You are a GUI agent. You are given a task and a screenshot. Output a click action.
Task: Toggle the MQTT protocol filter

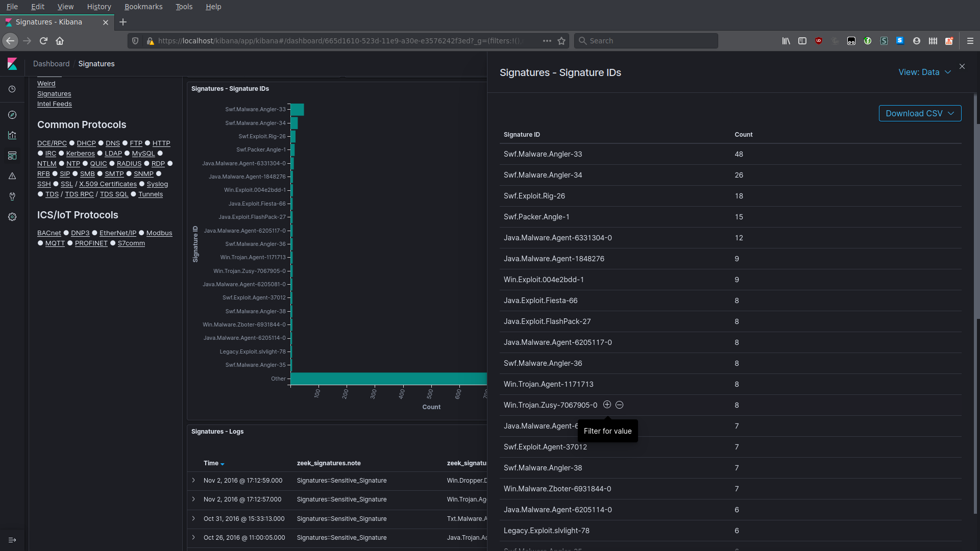55,243
